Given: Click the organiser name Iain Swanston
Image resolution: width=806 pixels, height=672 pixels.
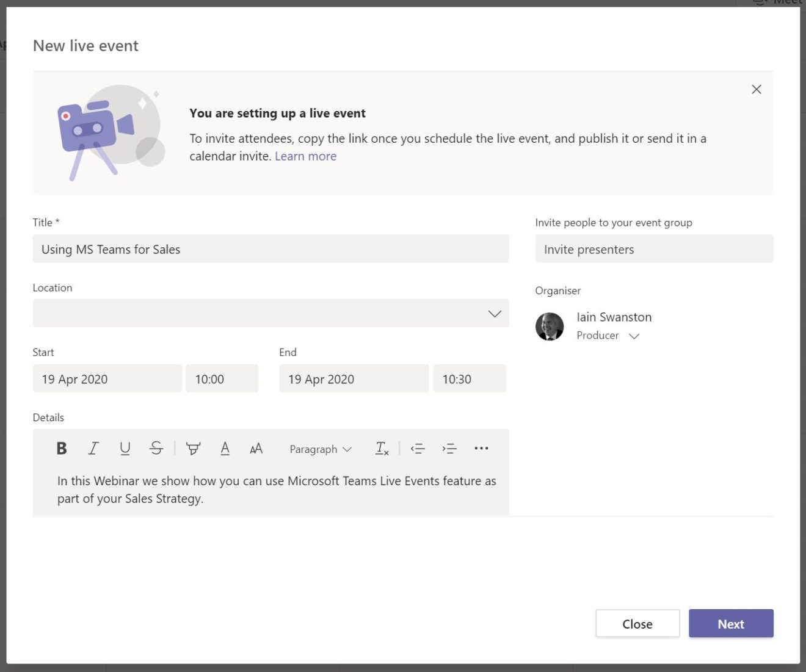Looking at the screenshot, I should [614, 317].
